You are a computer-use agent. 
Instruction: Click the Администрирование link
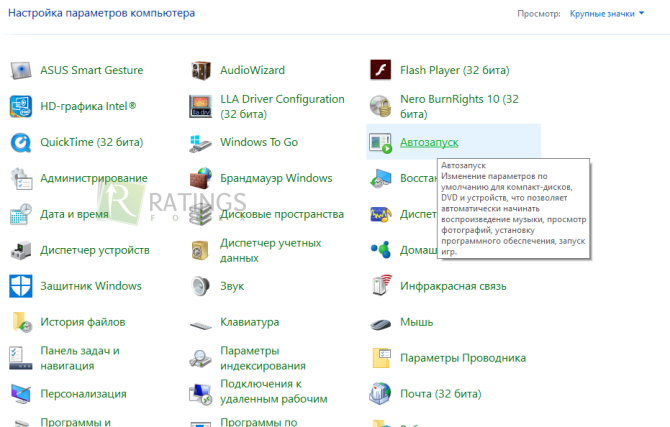click(x=94, y=178)
